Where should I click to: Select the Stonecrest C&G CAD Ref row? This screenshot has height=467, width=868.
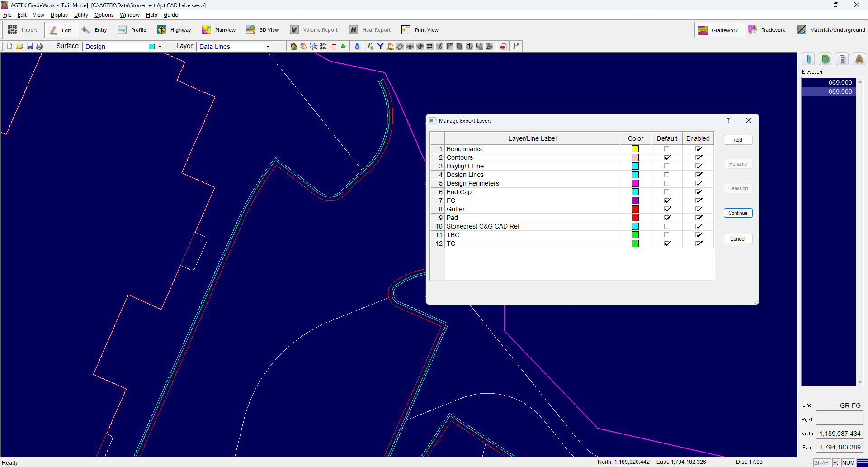(x=483, y=226)
